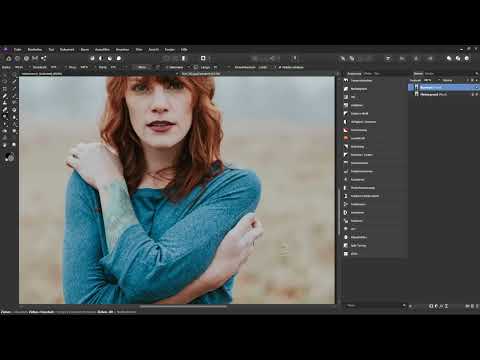Click the OCIO adjustment icon
The width and height of the screenshot is (480, 360).
tap(346, 254)
